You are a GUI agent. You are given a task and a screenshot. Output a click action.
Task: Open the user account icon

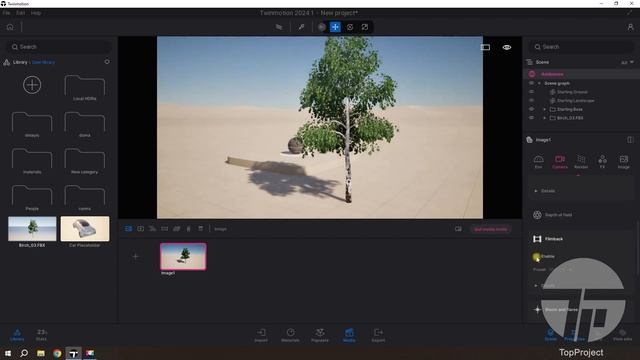[630, 27]
